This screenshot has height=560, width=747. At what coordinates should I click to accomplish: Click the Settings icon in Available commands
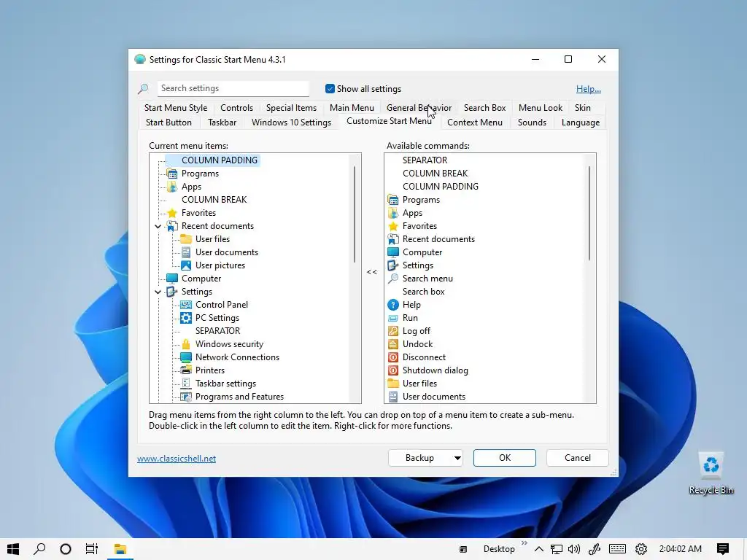pyautogui.click(x=393, y=265)
